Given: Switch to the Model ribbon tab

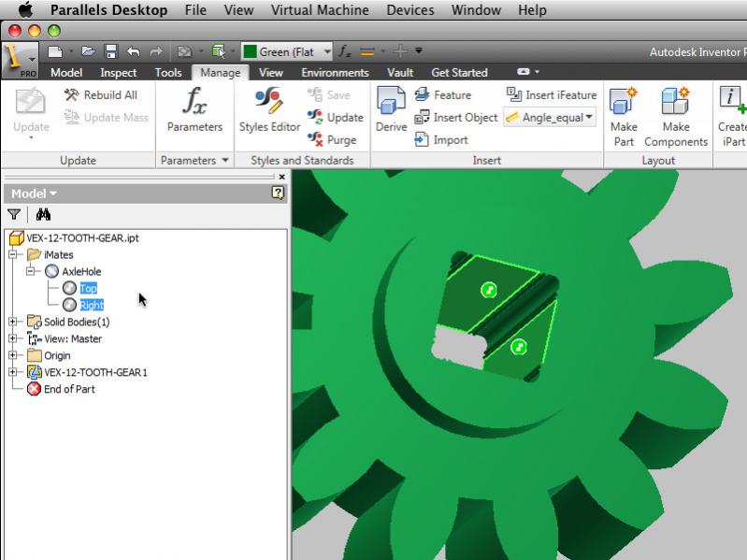Looking at the screenshot, I should click(x=66, y=72).
